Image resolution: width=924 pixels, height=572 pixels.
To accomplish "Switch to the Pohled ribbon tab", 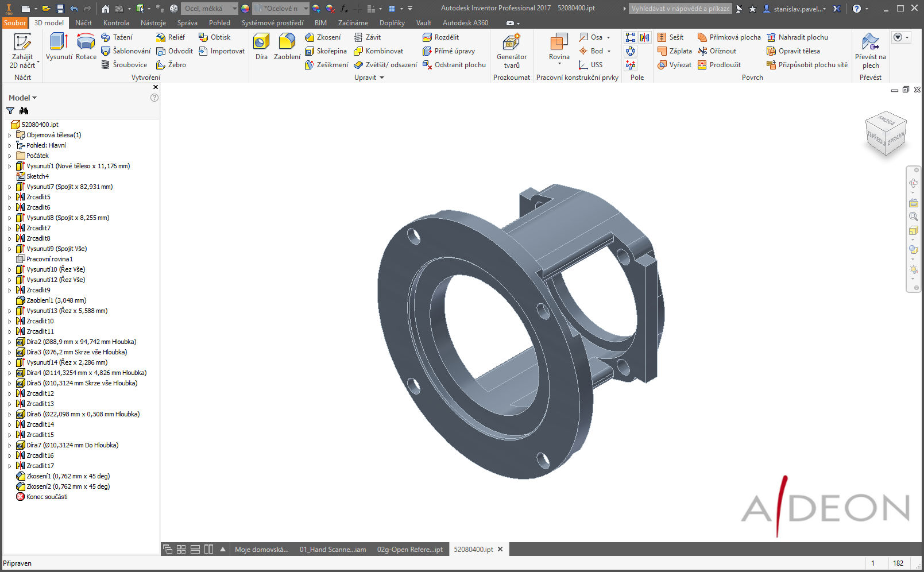I will (x=219, y=23).
